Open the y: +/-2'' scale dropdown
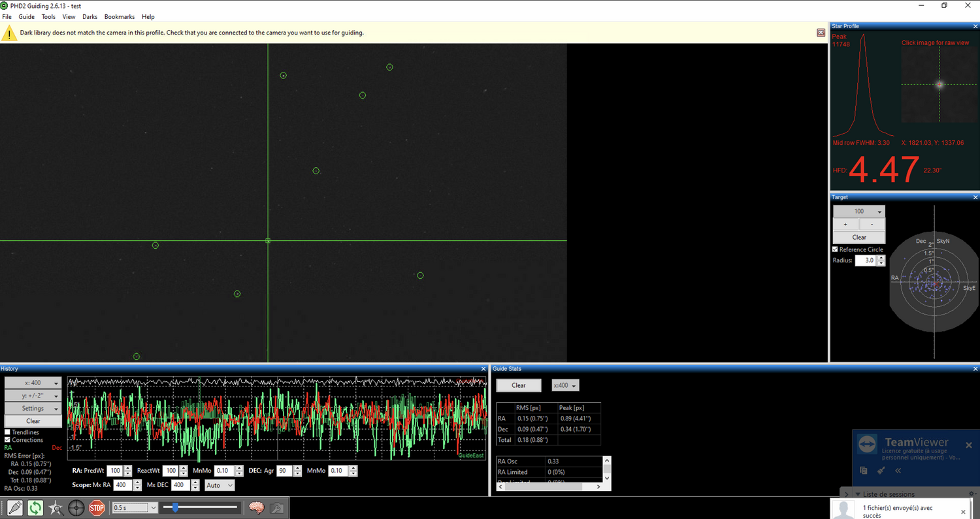This screenshot has width=980, height=519. tap(33, 396)
